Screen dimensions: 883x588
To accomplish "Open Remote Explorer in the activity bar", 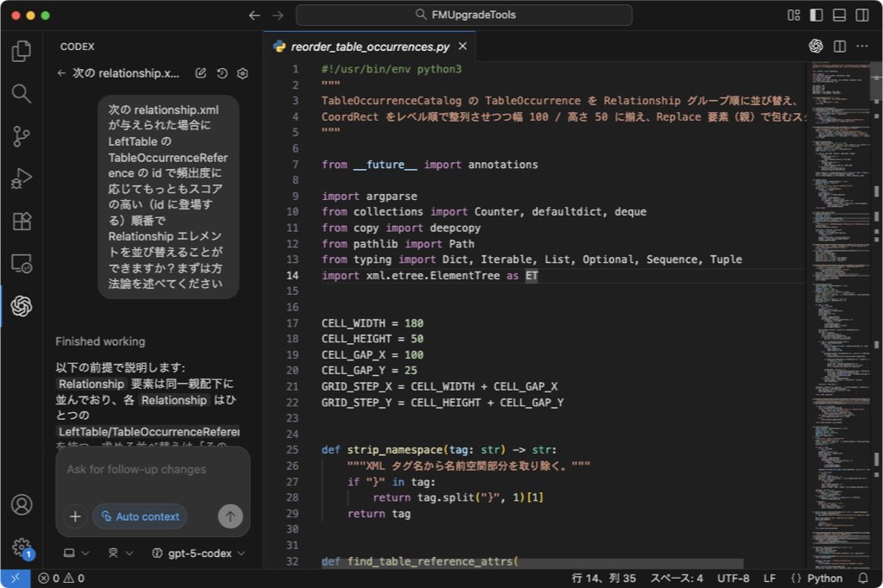I will click(22, 263).
